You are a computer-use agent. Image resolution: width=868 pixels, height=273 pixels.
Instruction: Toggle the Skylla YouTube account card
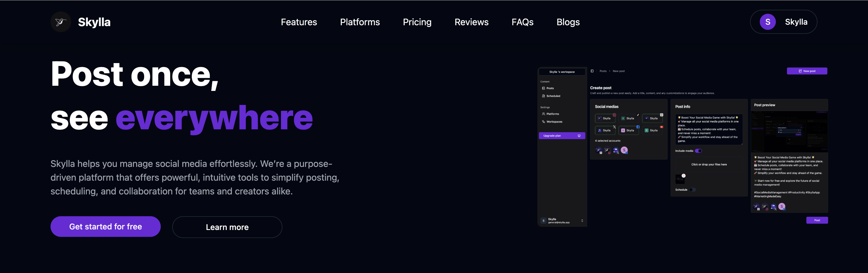[652, 130]
